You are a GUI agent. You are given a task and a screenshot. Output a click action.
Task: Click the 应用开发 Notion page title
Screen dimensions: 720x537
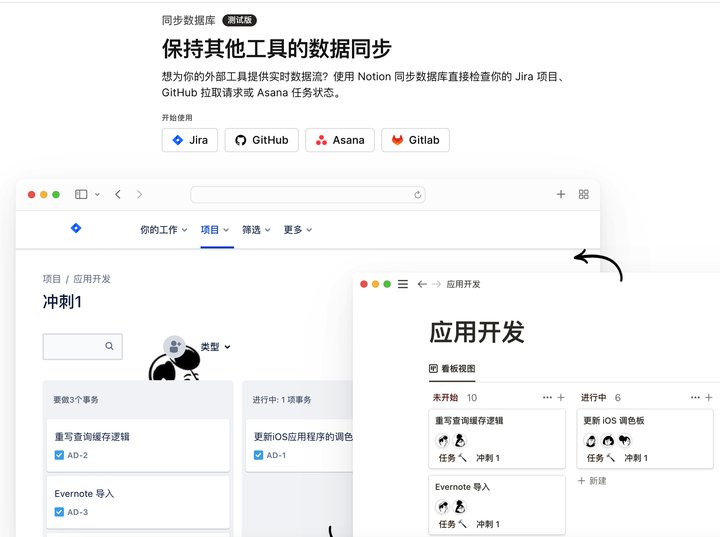tap(477, 332)
